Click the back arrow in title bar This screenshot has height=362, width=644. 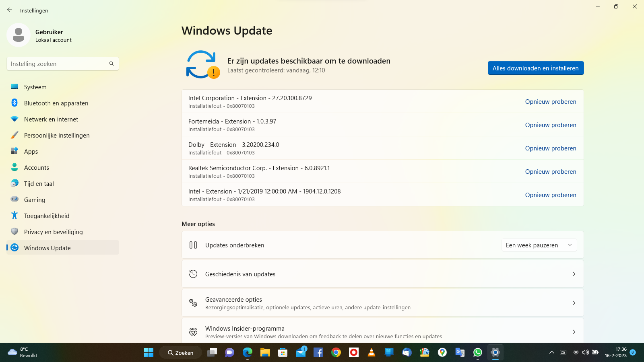10,10
